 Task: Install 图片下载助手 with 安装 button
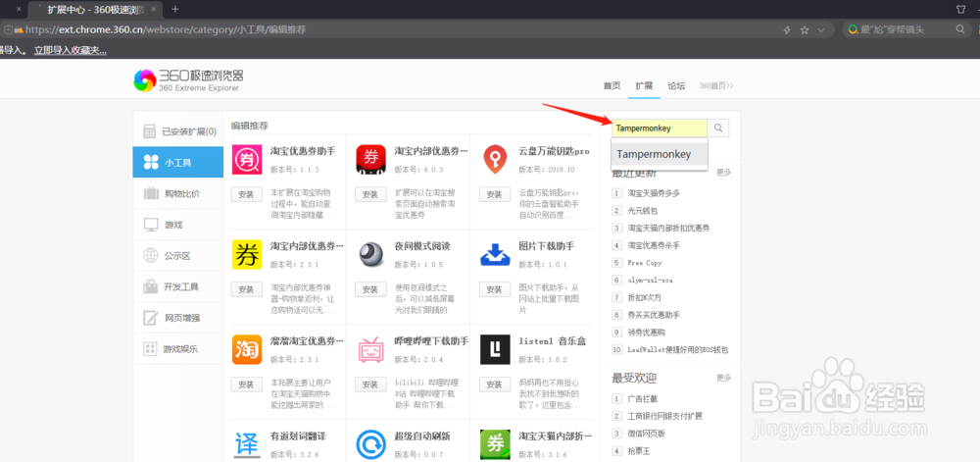click(494, 289)
